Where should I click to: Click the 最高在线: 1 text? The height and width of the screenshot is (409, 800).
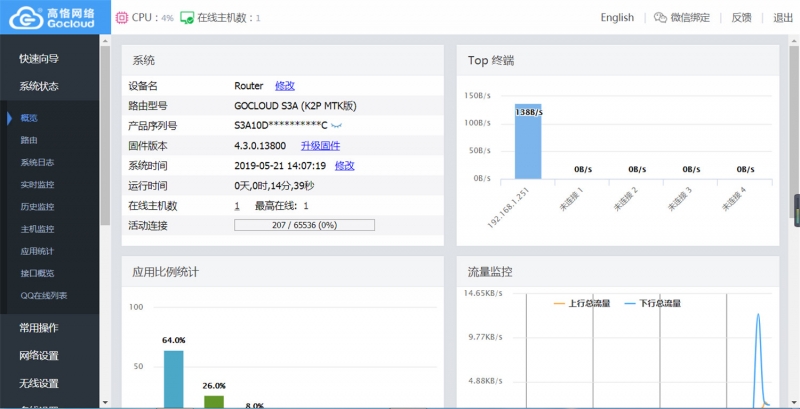282,206
